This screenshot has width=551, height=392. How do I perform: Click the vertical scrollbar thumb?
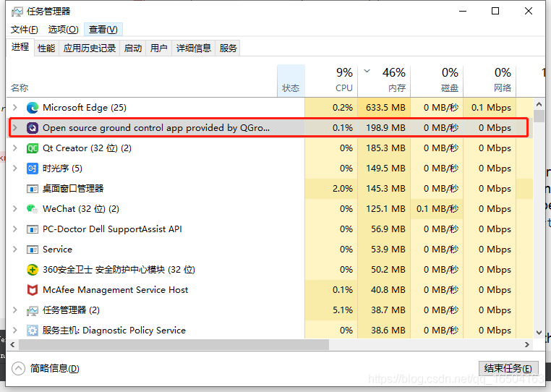click(x=539, y=116)
